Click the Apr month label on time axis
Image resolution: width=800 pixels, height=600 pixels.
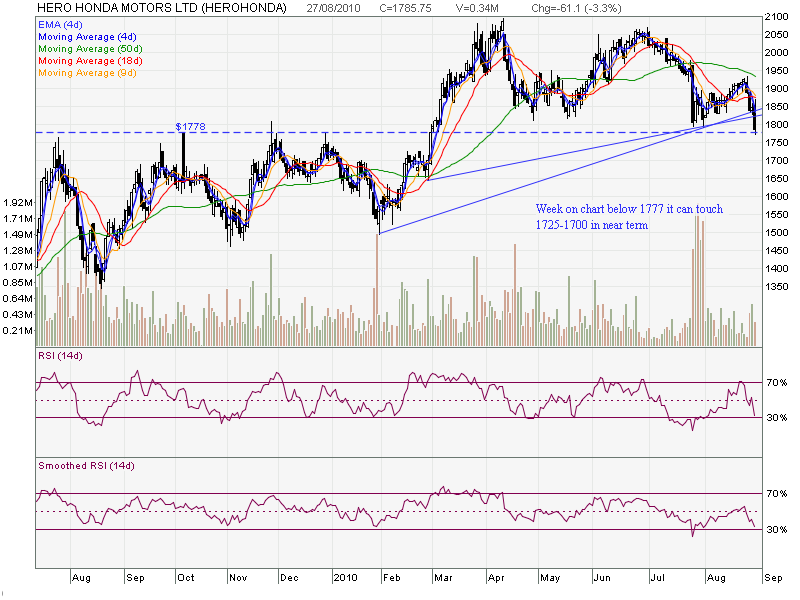(496, 578)
